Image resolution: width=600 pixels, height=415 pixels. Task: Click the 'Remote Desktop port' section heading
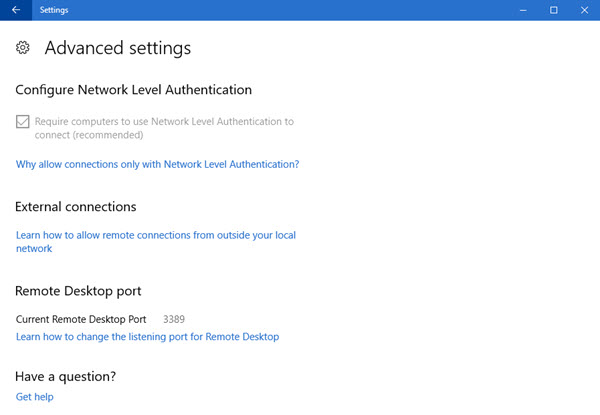78,291
